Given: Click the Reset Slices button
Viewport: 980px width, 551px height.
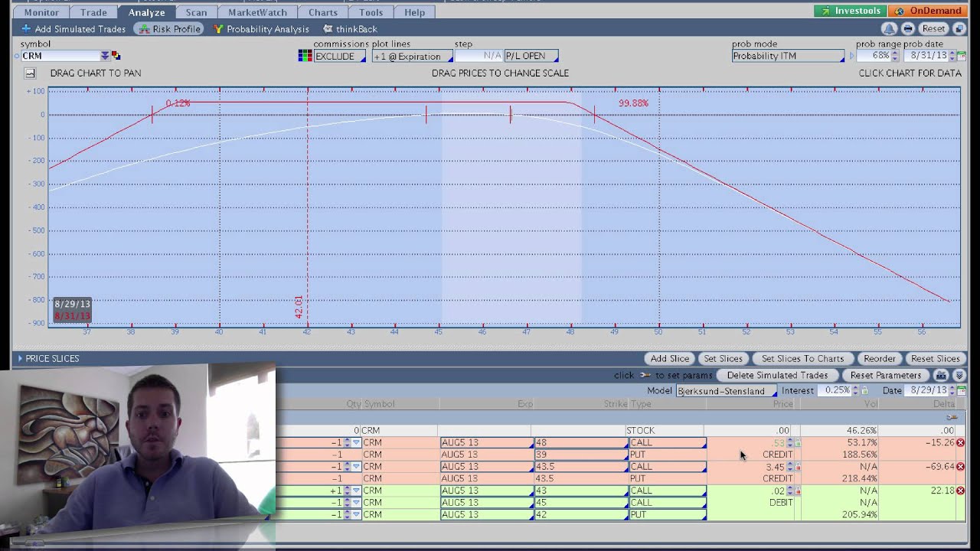Looking at the screenshot, I should click(x=935, y=359).
